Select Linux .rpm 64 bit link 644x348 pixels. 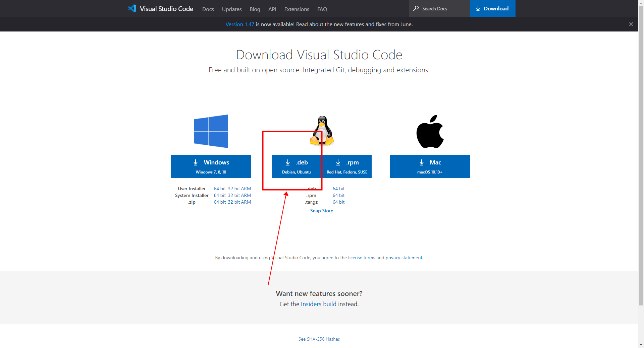(x=338, y=195)
